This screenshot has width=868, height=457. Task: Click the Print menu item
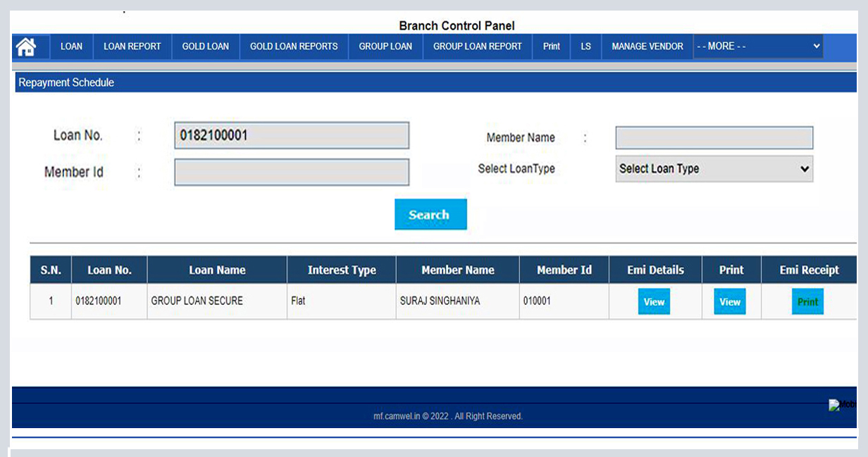[550, 46]
